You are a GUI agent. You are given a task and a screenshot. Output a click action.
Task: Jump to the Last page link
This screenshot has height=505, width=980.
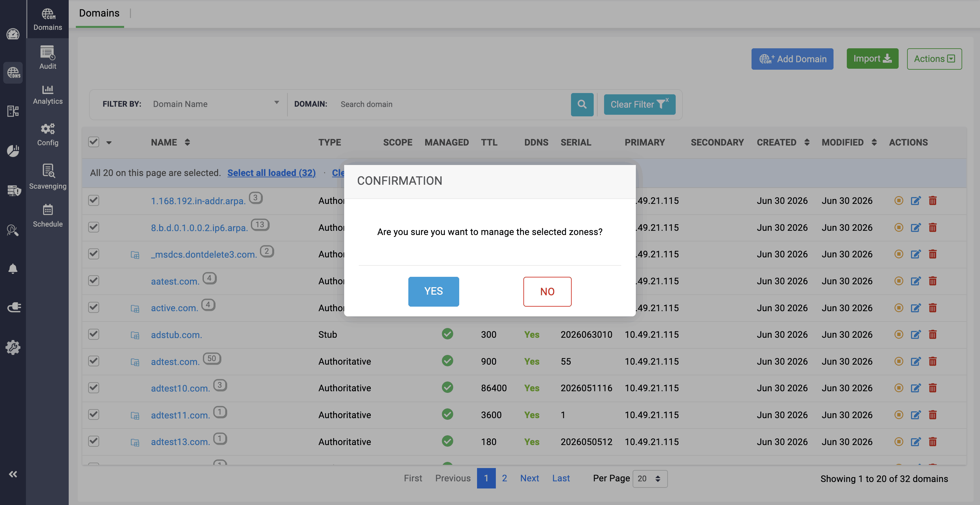561,478
